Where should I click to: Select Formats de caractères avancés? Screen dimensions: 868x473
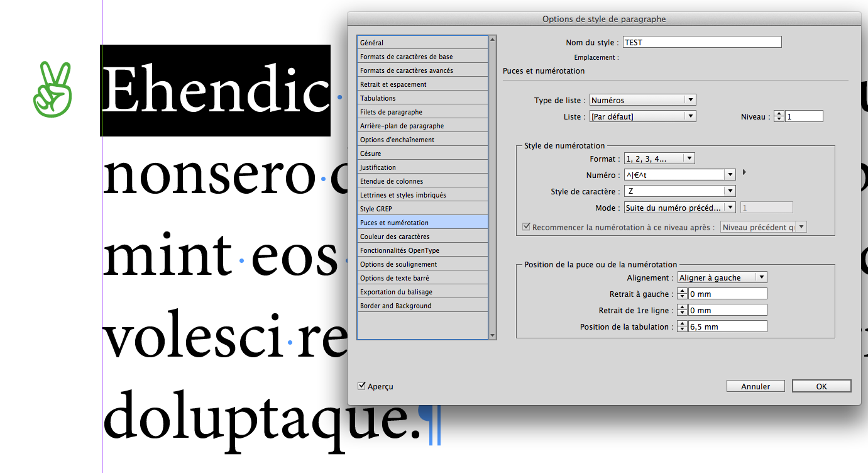coord(422,70)
